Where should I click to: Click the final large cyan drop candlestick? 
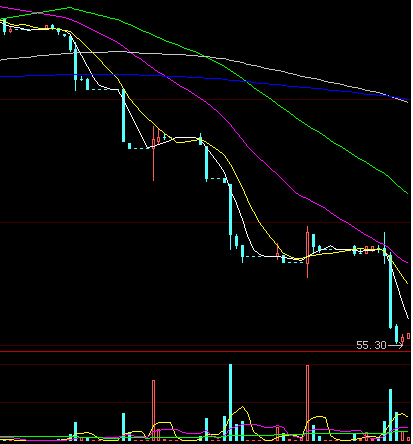[x=391, y=290]
